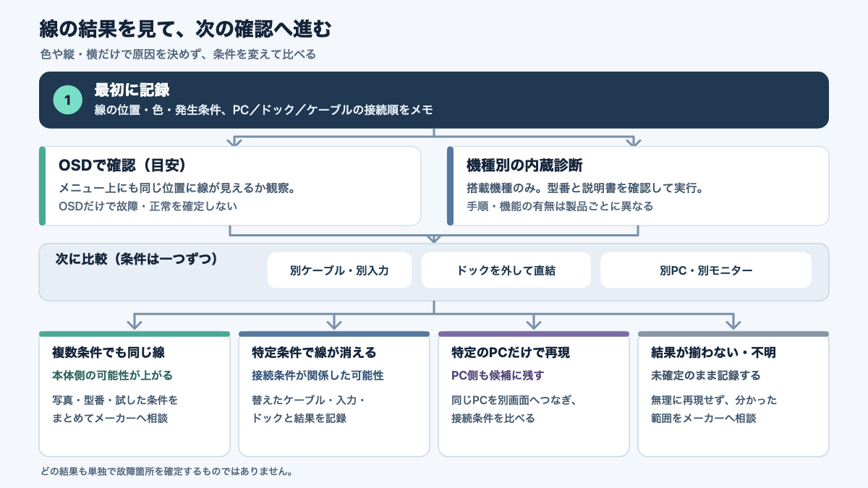
Task: Click the 機種別の内蔵診断 heading
Action: coord(525,166)
